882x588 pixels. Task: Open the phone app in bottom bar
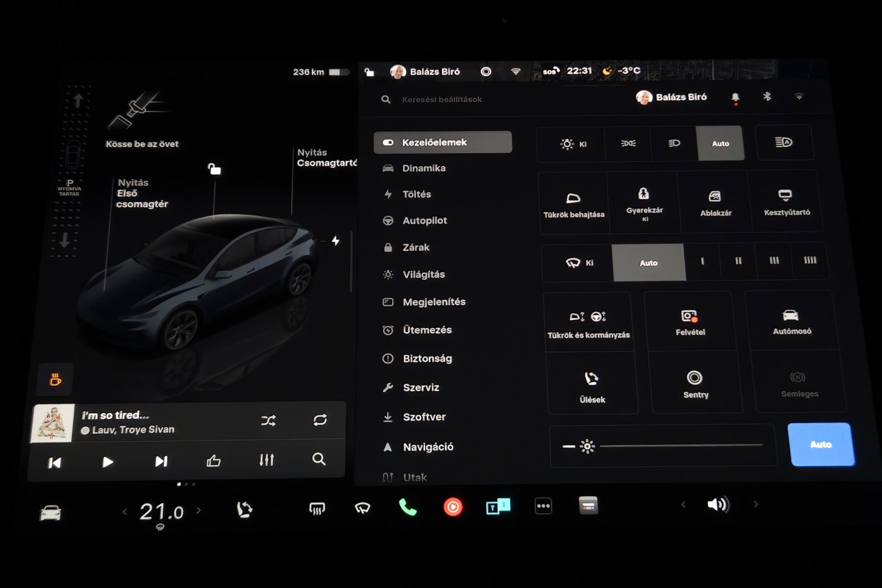click(408, 507)
